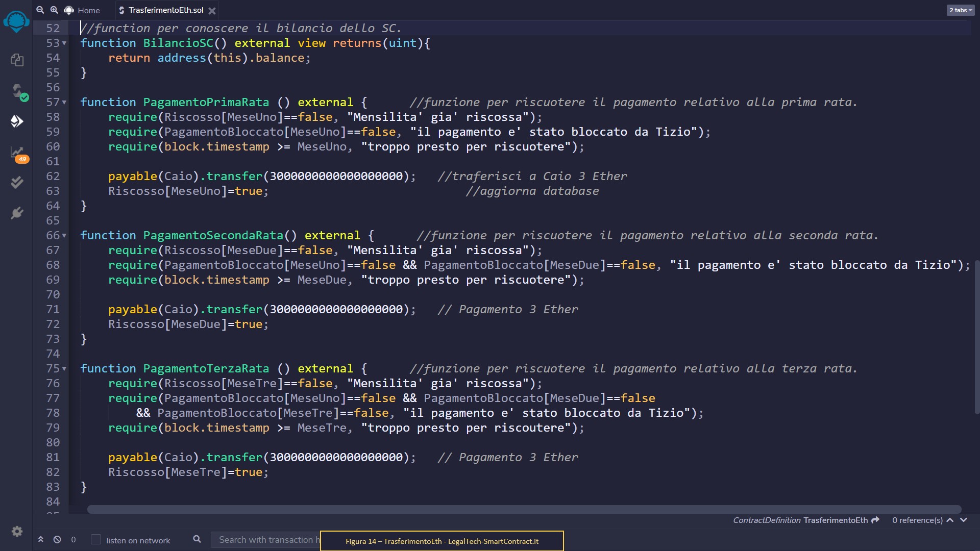The height and width of the screenshot is (551, 980).
Task: Jump to the ContractDefinition with the arrow icon
Action: (x=875, y=520)
